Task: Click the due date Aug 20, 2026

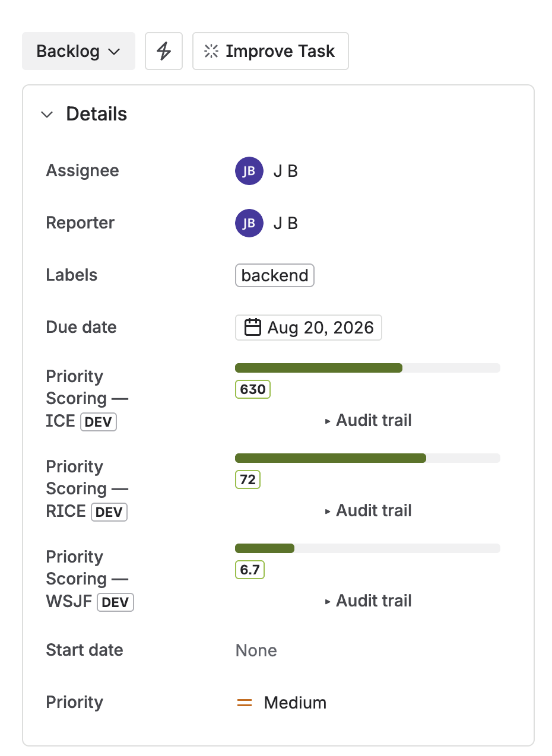Action: point(308,327)
